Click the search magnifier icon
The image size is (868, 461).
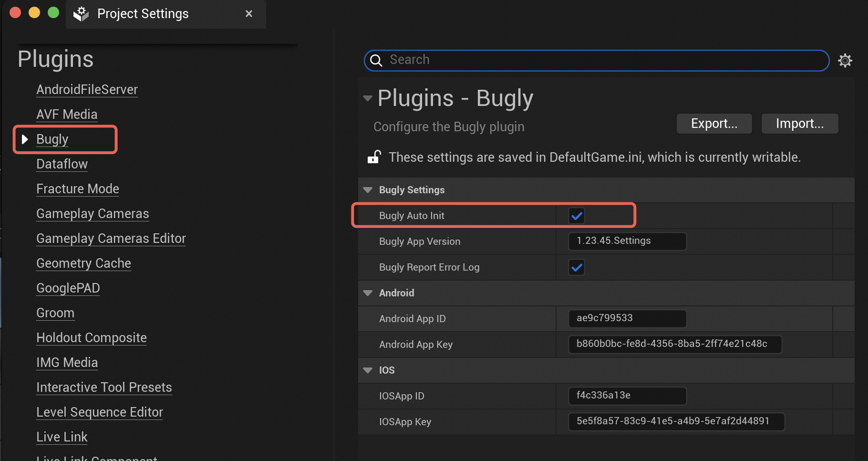[x=376, y=60]
